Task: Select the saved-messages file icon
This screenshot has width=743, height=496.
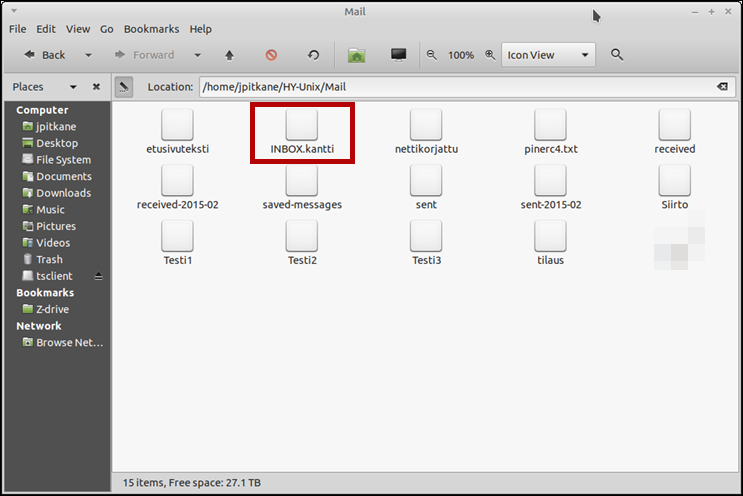Action: click(x=302, y=180)
